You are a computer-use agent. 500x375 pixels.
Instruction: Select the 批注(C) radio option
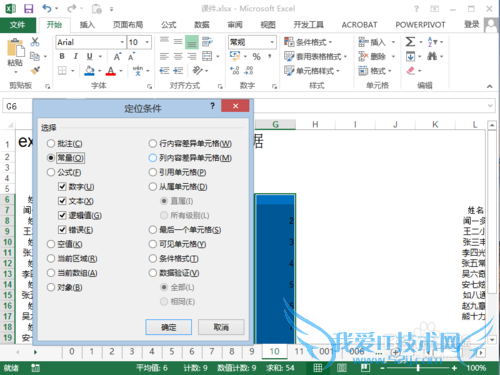click(x=51, y=144)
